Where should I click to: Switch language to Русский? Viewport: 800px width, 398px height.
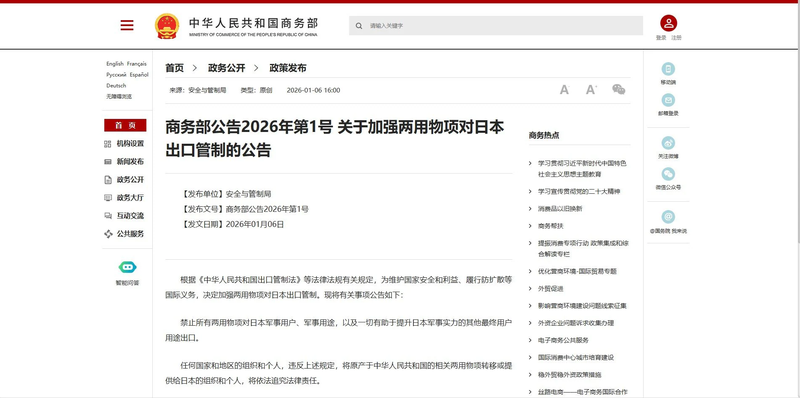coord(116,74)
